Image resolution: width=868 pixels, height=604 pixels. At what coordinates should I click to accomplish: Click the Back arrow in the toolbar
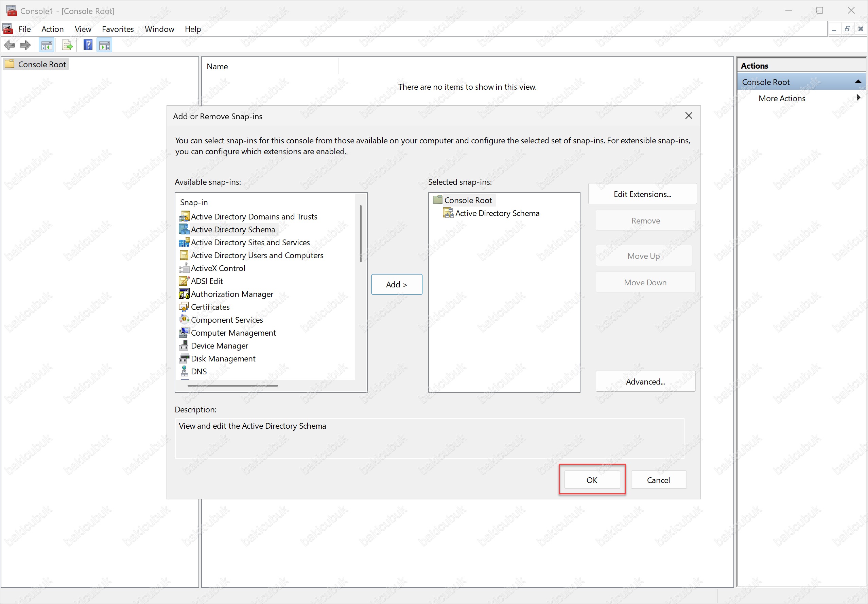(9, 46)
